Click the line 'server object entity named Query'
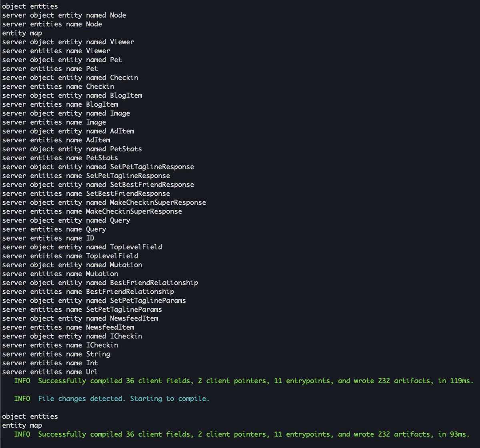Screen dimensions: 480x448 click(x=66, y=220)
